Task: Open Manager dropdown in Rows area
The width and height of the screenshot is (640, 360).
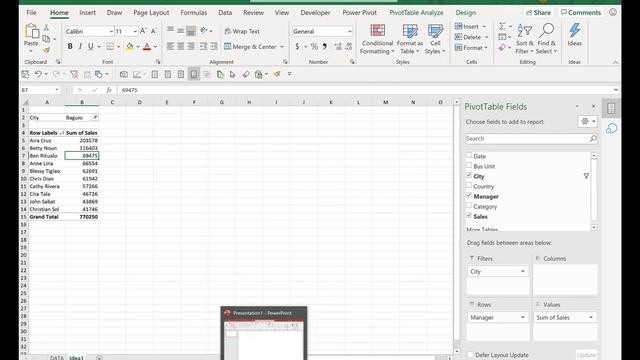Action: (x=522, y=317)
